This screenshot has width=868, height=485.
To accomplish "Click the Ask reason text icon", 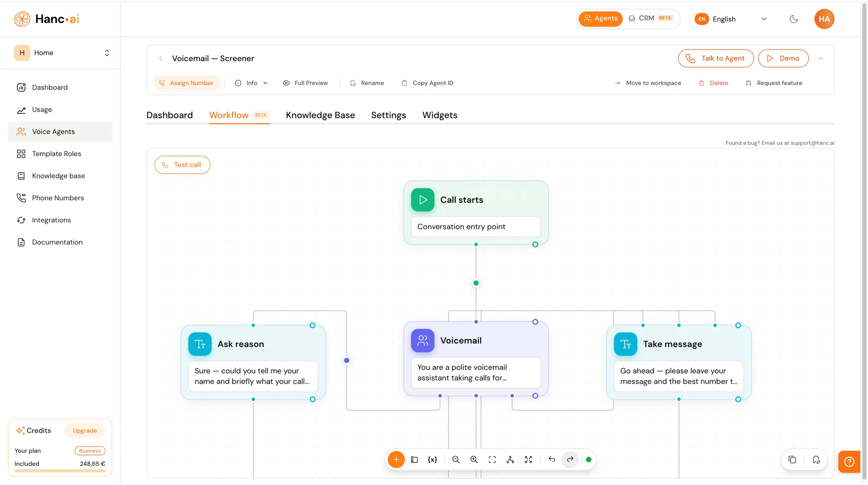I will [x=200, y=344].
